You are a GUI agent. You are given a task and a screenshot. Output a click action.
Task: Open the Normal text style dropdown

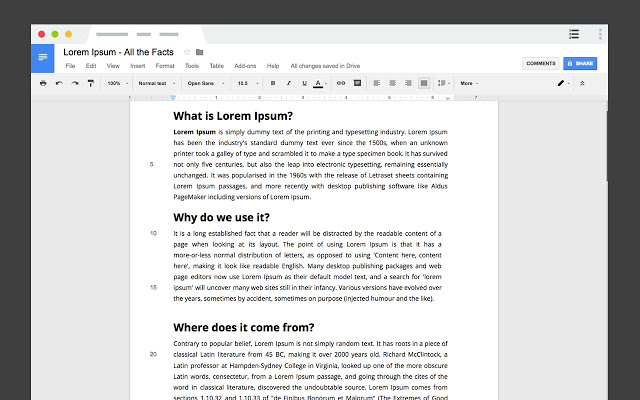pos(157,83)
